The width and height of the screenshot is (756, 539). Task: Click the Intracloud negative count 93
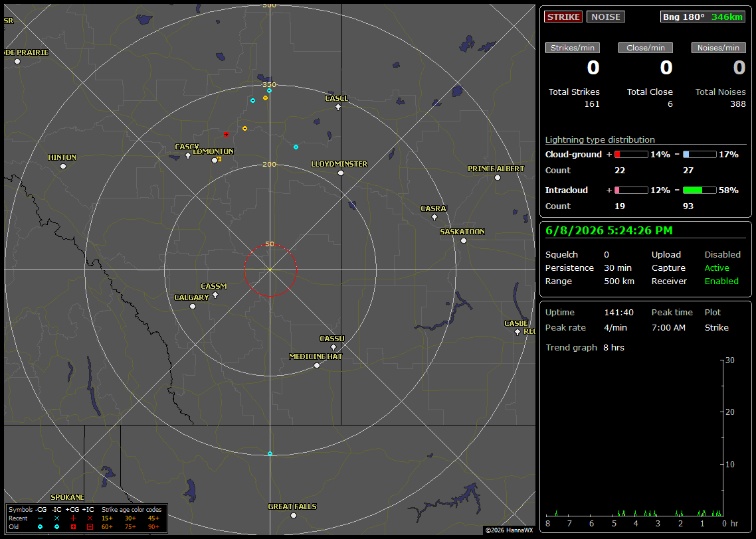(688, 206)
